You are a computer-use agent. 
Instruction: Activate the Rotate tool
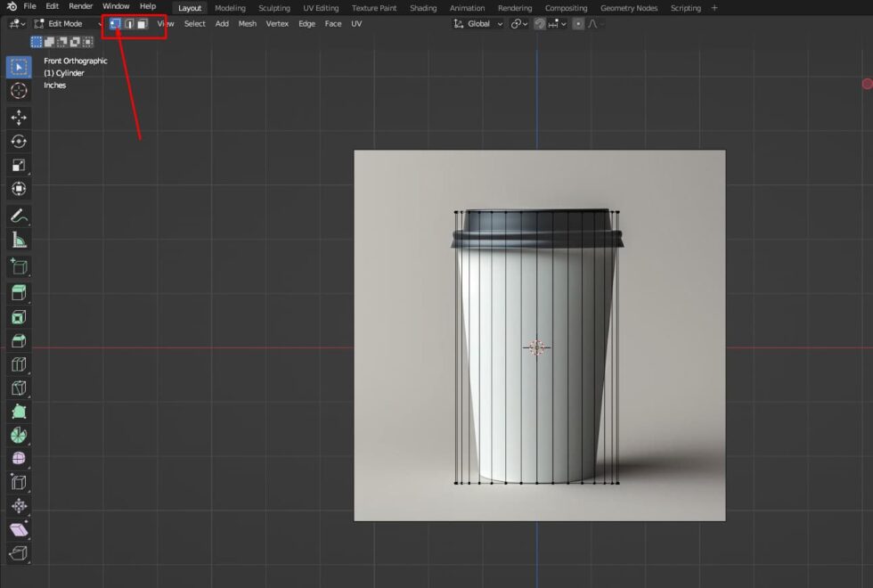pyautogui.click(x=20, y=141)
